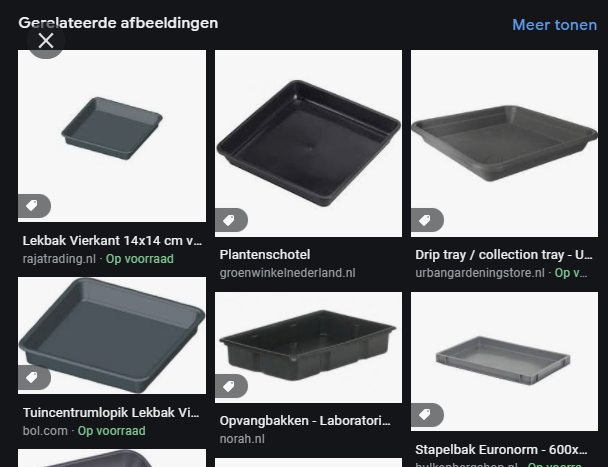
Task: Click product tag icon on Lekbak Vierkant image
Action: click(34, 206)
